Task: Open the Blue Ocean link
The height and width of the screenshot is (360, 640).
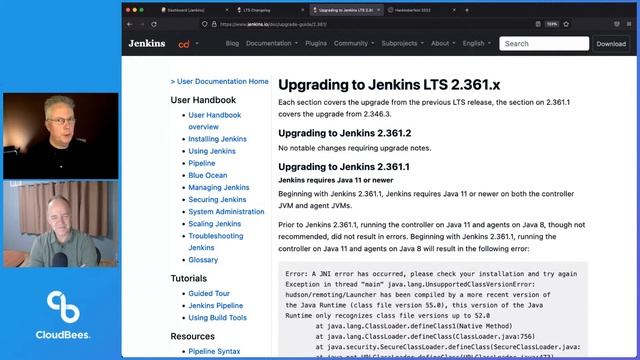Action: coord(207,175)
